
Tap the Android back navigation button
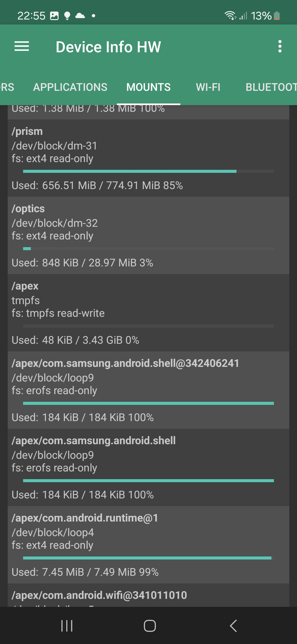233,626
